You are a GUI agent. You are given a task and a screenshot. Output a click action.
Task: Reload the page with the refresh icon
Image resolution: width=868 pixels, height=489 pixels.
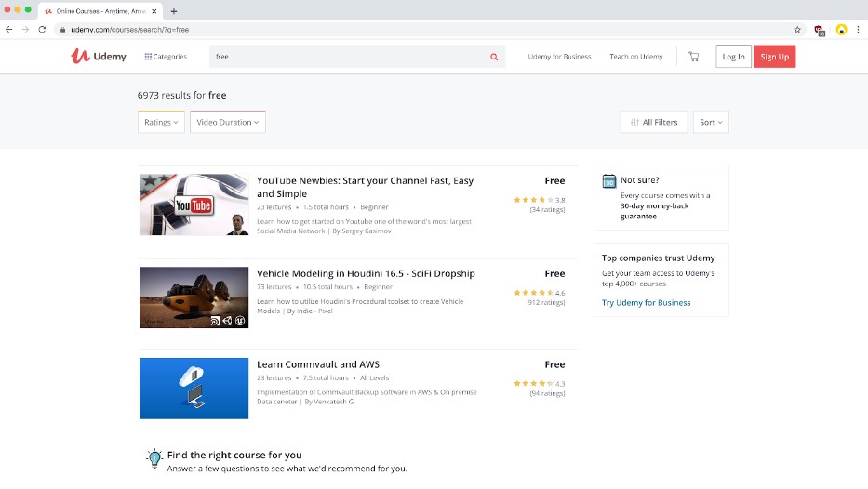point(42,30)
